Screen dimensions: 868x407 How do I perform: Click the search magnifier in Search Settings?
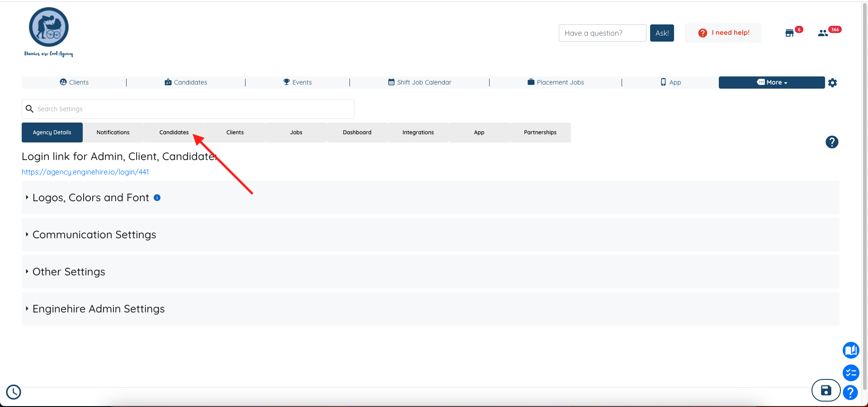tap(30, 109)
